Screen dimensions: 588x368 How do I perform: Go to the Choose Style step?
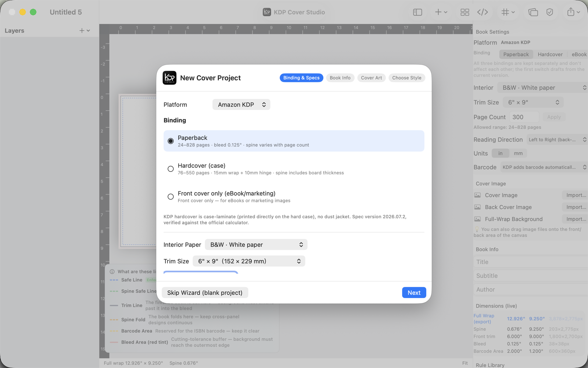(406, 78)
